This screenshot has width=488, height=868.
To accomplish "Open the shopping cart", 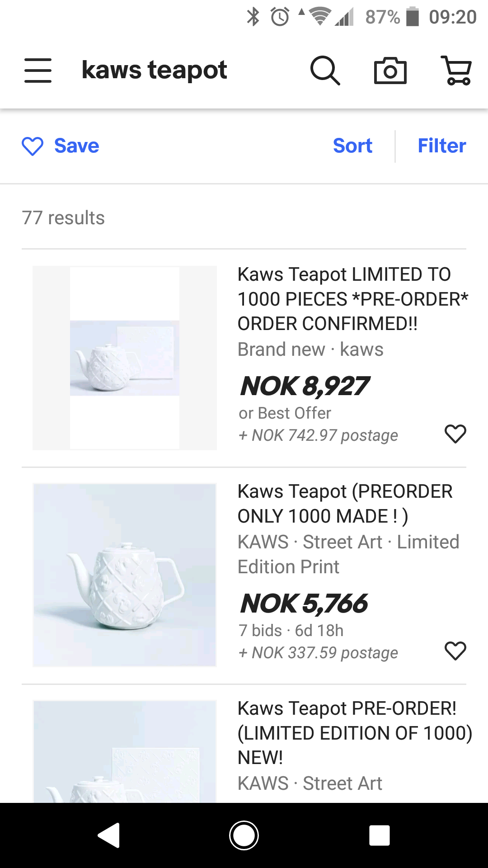I will click(x=457, y=71).
